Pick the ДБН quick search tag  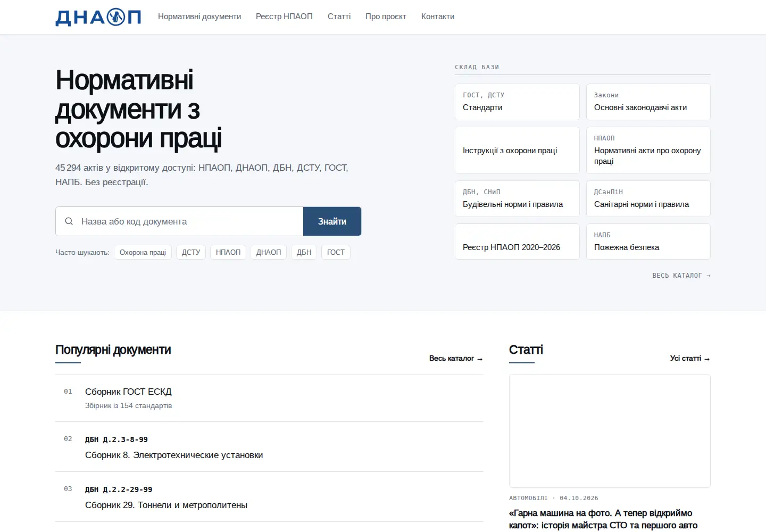[x=304, y=252]
